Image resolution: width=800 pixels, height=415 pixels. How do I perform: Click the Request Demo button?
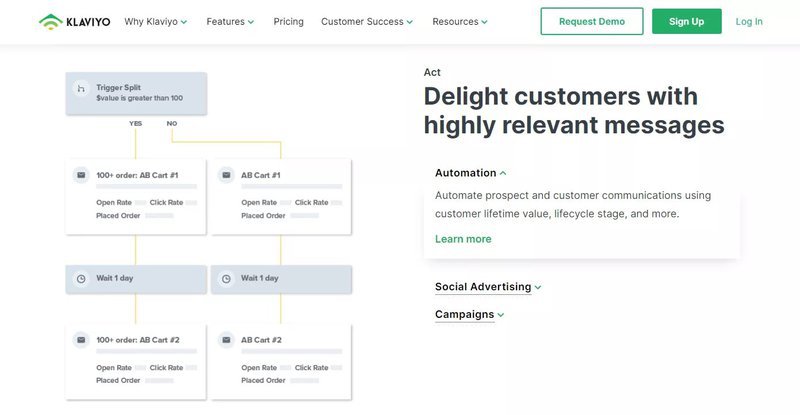(592, 21)
